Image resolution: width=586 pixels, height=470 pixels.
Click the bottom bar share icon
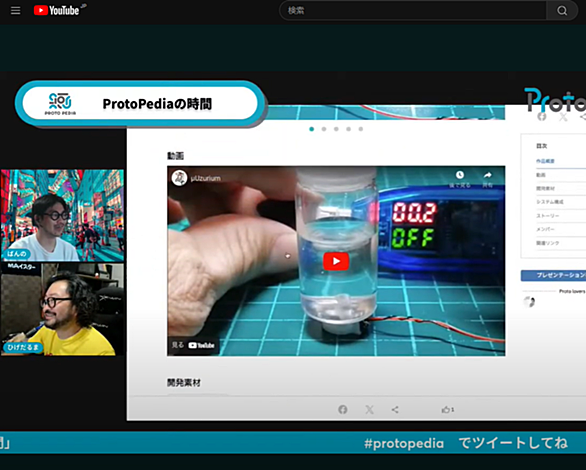pyautogui.click(x=395, y=409)
